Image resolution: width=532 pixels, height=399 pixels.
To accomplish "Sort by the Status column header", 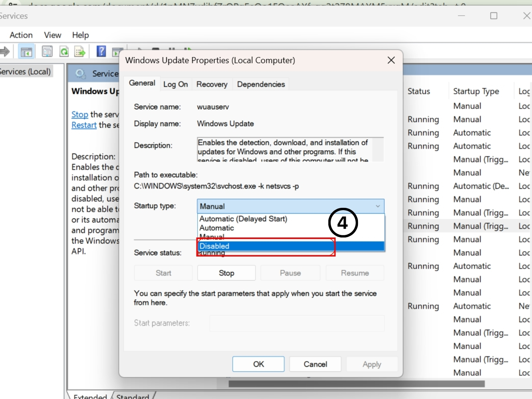I will 419,92.
